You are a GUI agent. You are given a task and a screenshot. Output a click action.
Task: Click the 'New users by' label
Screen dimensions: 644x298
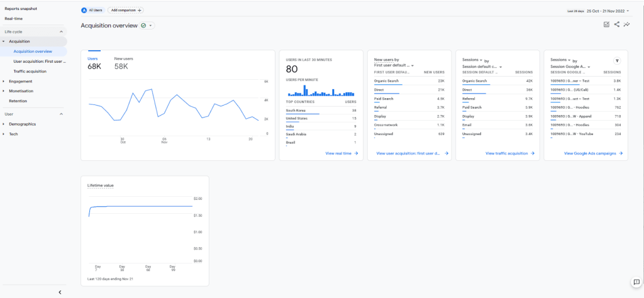point(387,60)
